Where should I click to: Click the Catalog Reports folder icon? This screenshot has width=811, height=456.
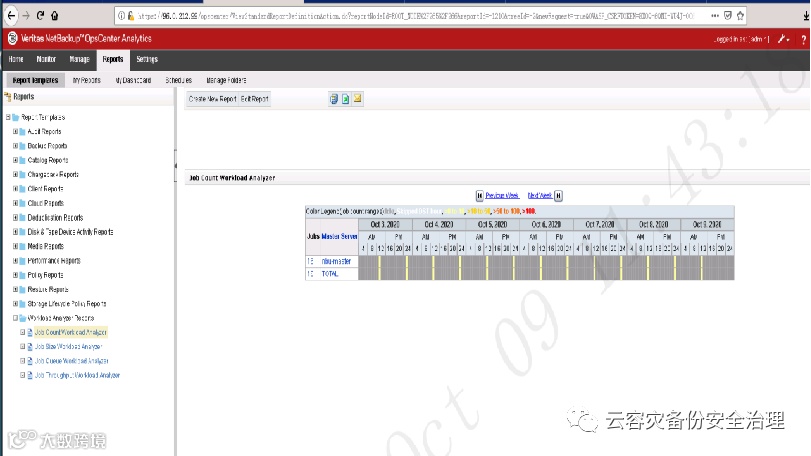22,160
